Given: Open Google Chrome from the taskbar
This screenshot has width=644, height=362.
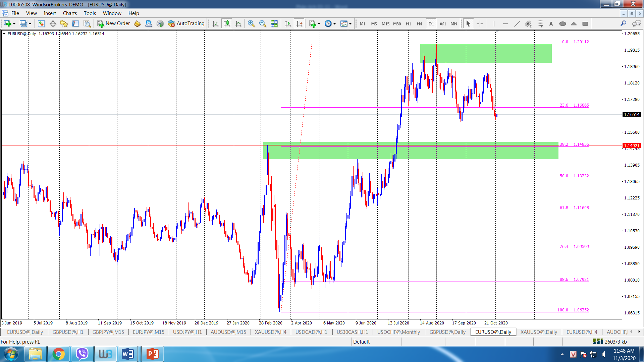Looking at the screenshot, I should [58, 354].
